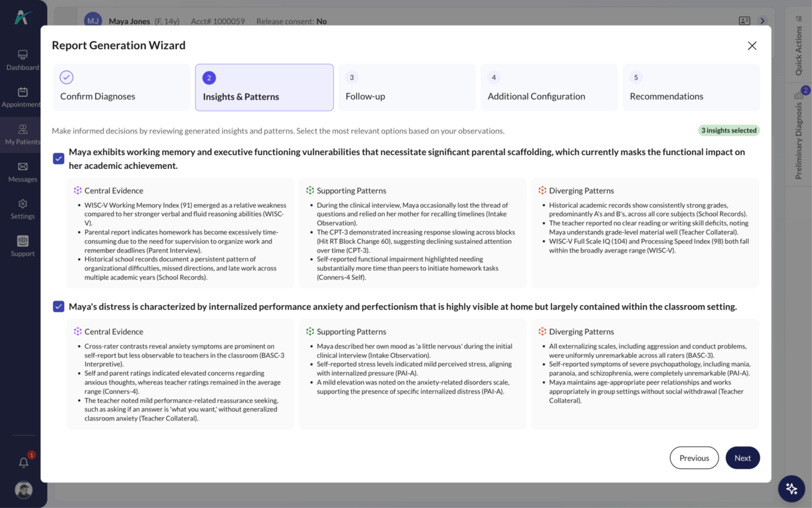The height and width of the screenshot is (508, 812).
Task: Close the Report Generation Wizard
Action: coord(752,46)
